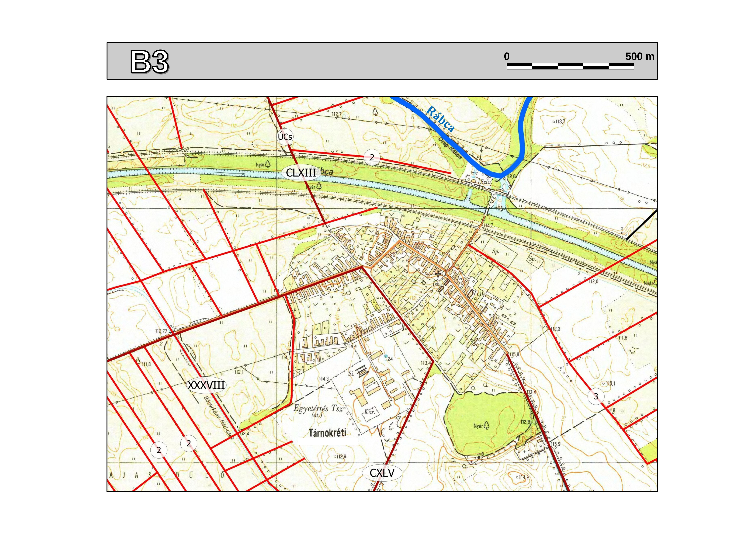Image resolution: width=756 pixels, height=534 pixels.
Task: Click the Tárnokréti village name
Action: tap(328, 433)
